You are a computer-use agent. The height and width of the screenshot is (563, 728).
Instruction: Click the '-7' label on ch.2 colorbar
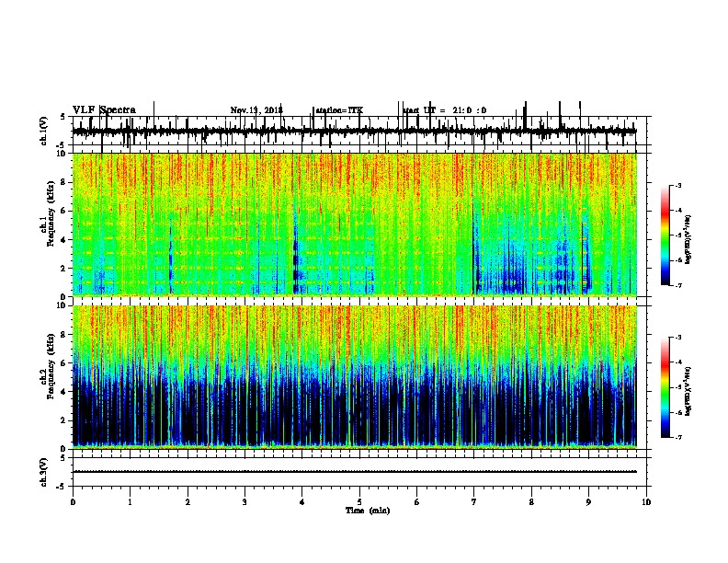coord(677,437)
